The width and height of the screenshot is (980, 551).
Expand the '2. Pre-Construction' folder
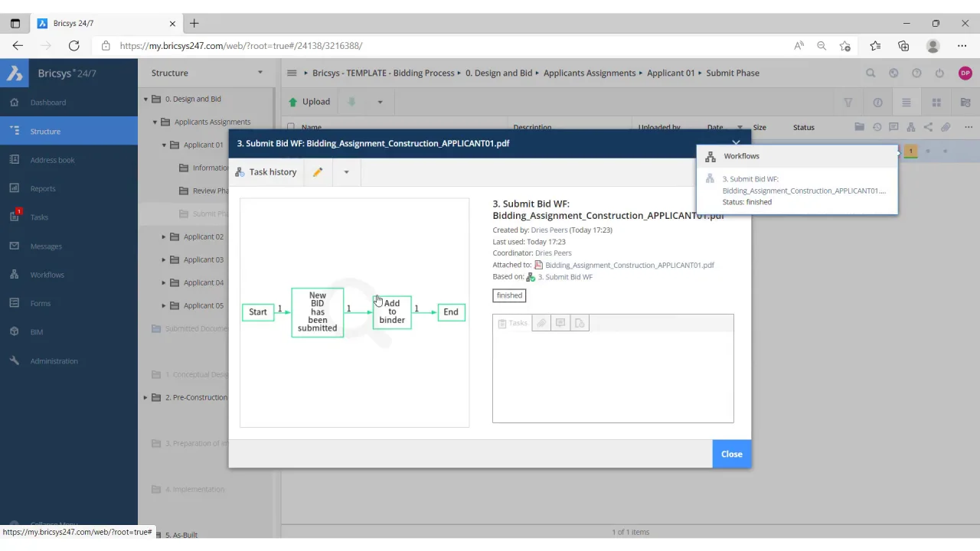[x=145, y=397]
